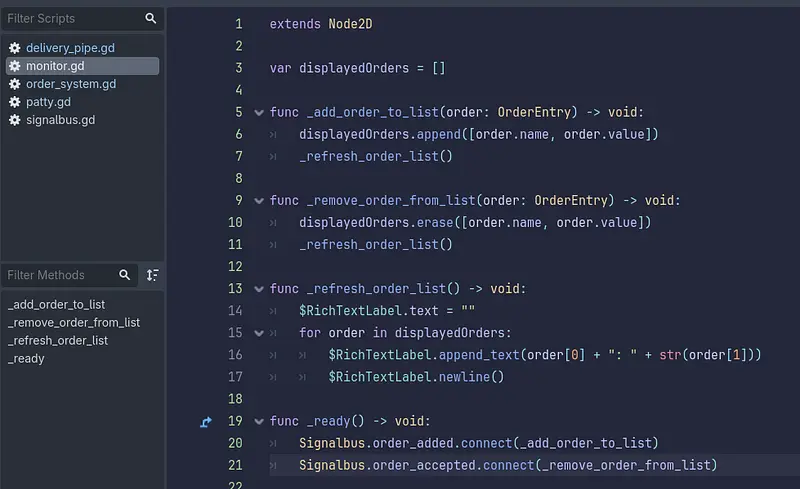Collapse the _ready function fold arrow
Screen dimensions: 800x489
260,422
